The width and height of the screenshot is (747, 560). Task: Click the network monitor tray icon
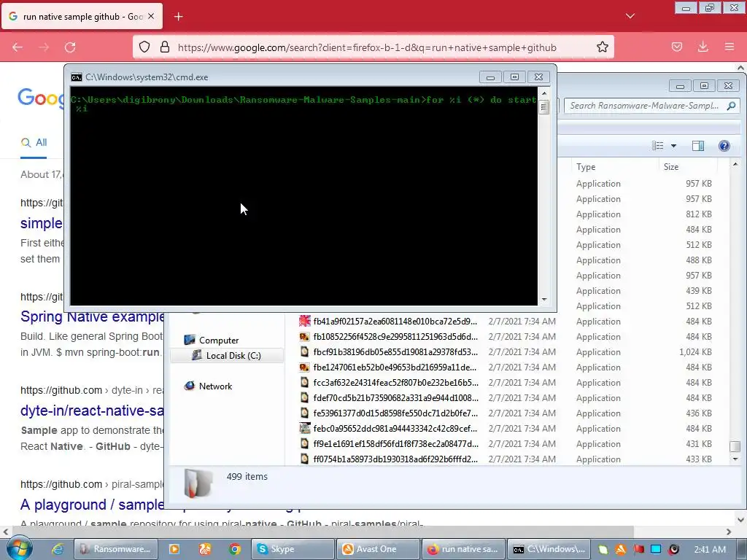pos(656,549)
